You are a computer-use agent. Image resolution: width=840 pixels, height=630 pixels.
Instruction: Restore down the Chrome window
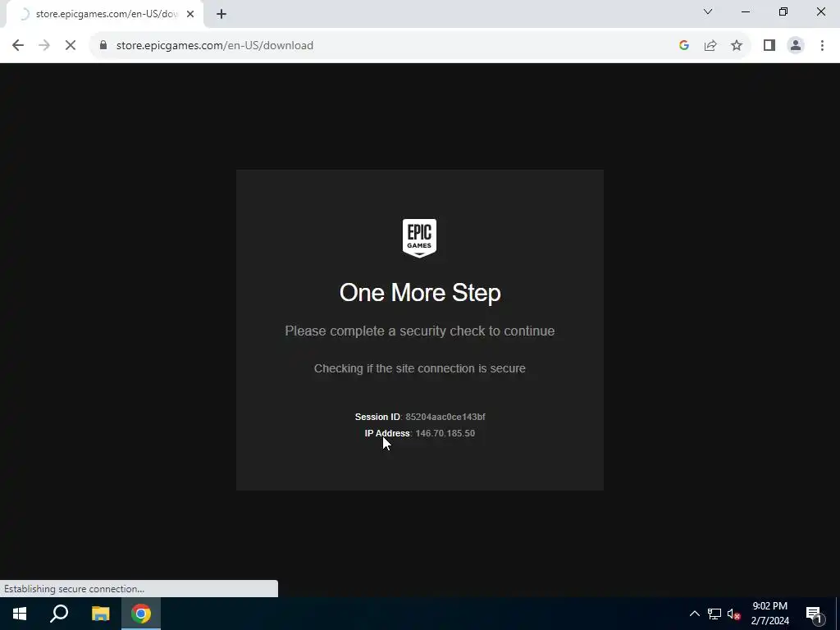[783, 11]
